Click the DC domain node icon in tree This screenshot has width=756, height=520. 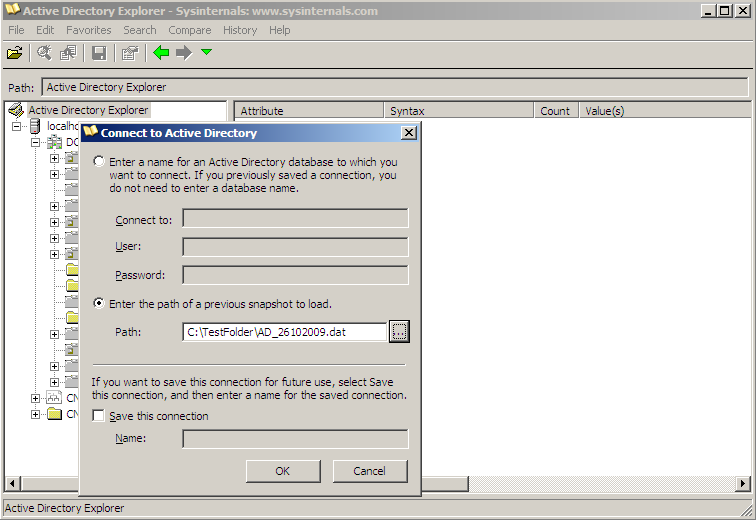[54, 142]
